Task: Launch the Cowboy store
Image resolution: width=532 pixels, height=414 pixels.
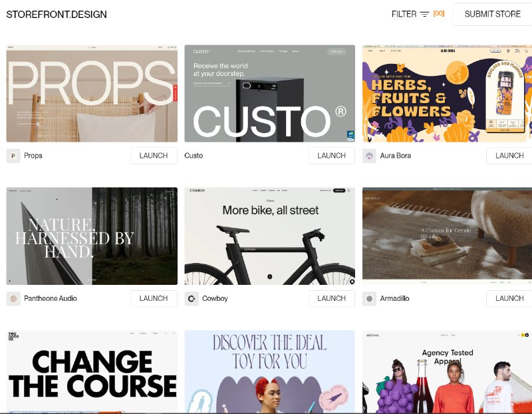Action: point(331,298)
